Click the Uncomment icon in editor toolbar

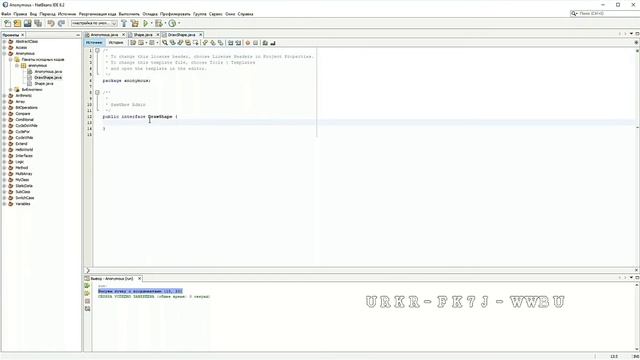tap(273, 43)
